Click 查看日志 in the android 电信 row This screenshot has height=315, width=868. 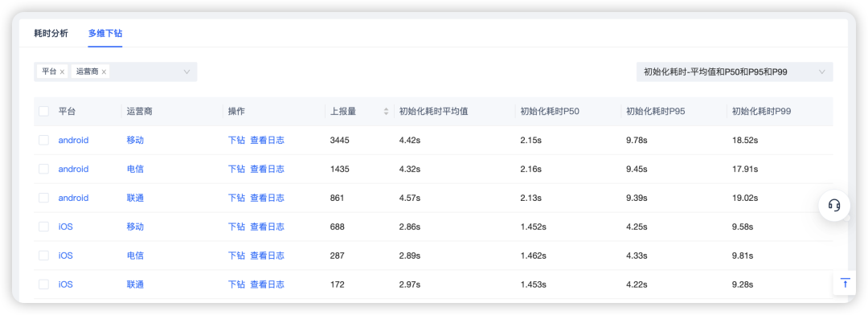pyautogui.click(x=268, y=169)
